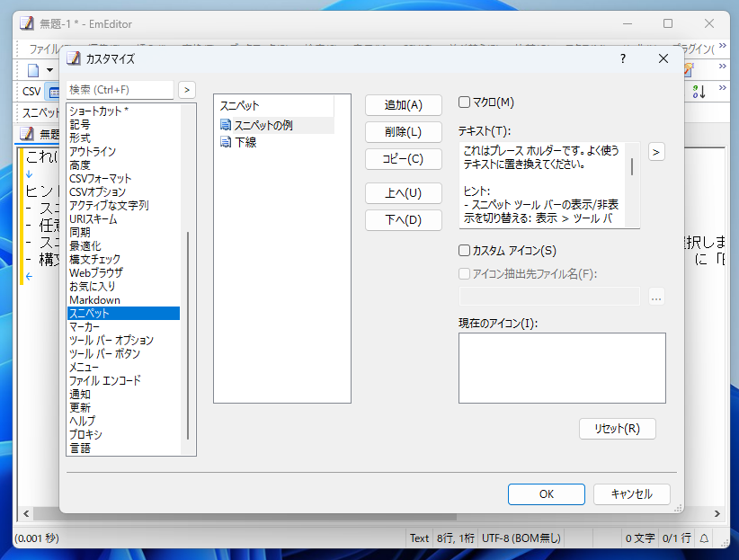Click the 下線 snippet item
Screen dimensions: 739x560
coord(245,142)
